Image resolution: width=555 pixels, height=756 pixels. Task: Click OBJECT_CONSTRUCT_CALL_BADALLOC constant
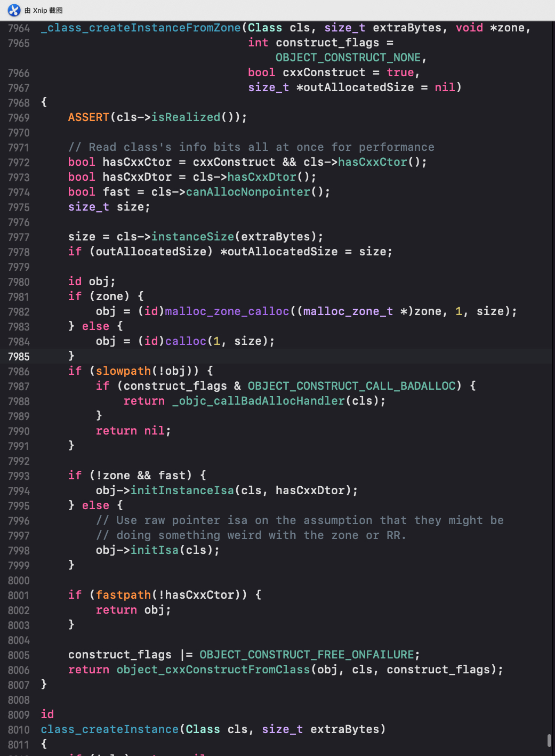click(x=352, y=386)
